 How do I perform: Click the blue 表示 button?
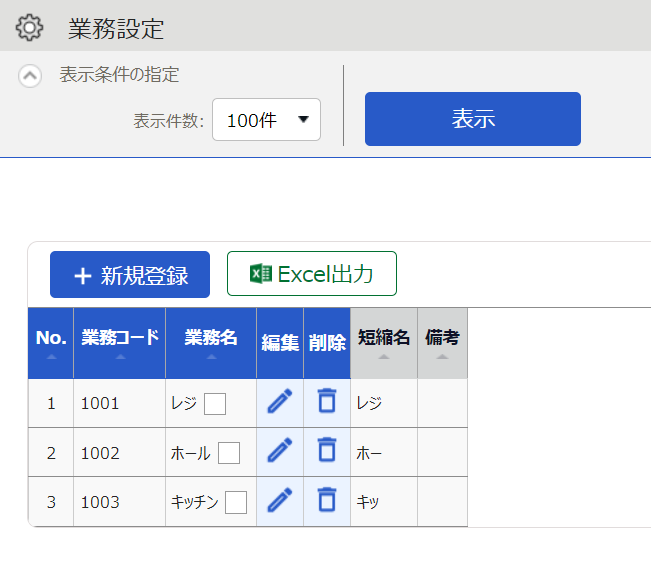click(472, 119)
